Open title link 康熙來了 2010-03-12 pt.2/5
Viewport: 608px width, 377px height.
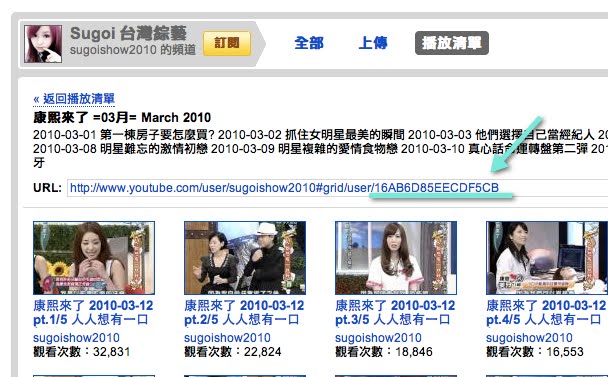244,312
